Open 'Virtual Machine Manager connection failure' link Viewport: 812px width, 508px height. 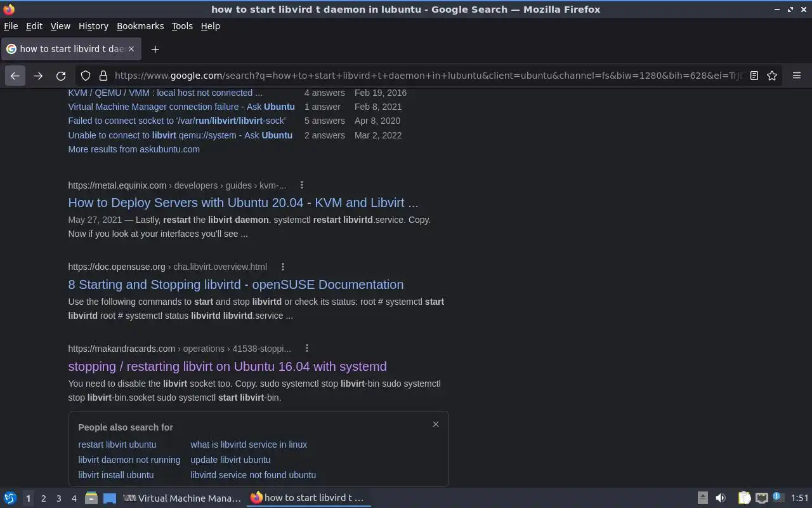[x=181, y=107]
